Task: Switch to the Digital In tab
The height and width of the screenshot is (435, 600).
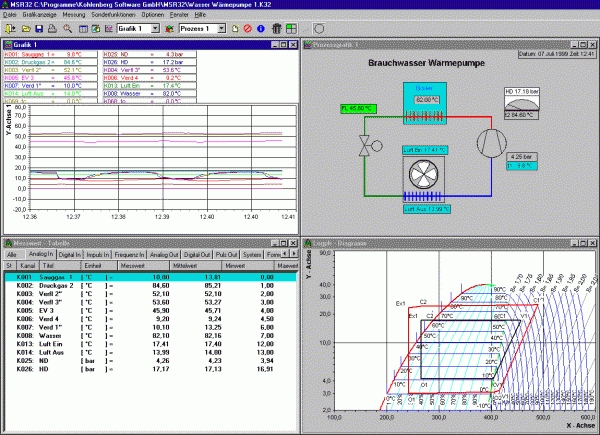Action: [69, 255]
